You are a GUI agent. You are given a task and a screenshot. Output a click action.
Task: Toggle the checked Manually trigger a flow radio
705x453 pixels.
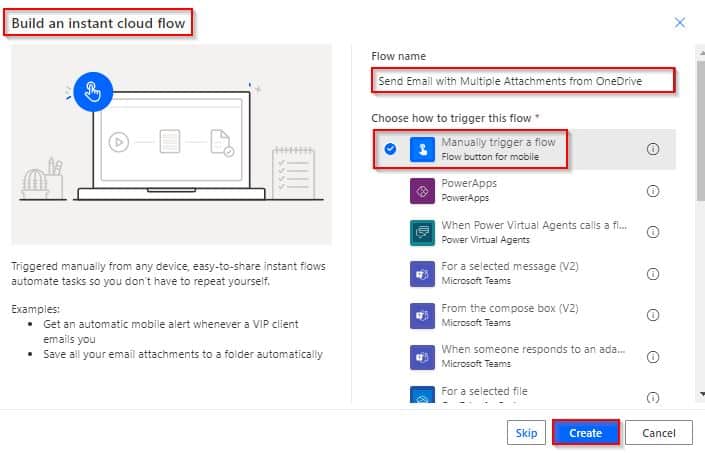(x=390, y=149)
